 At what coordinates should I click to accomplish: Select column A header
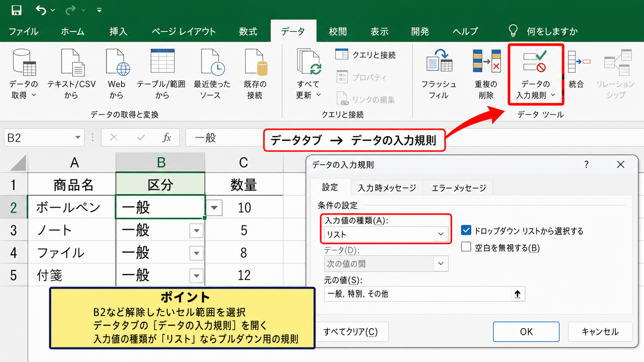point(72,162)
